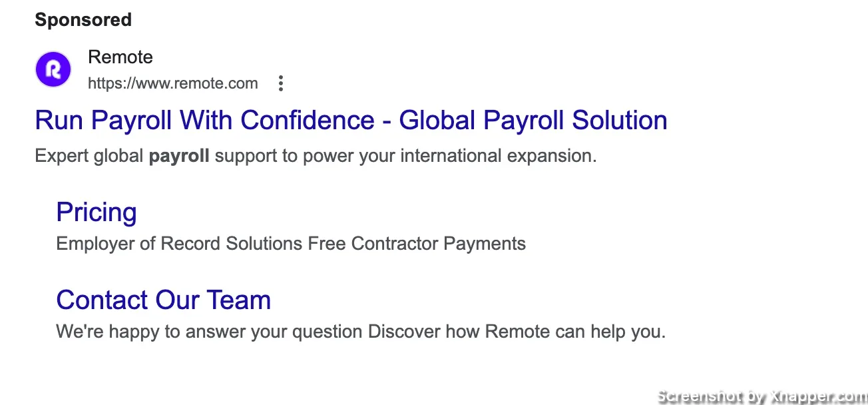Click the bold payroll word in description

coord(179,157)
